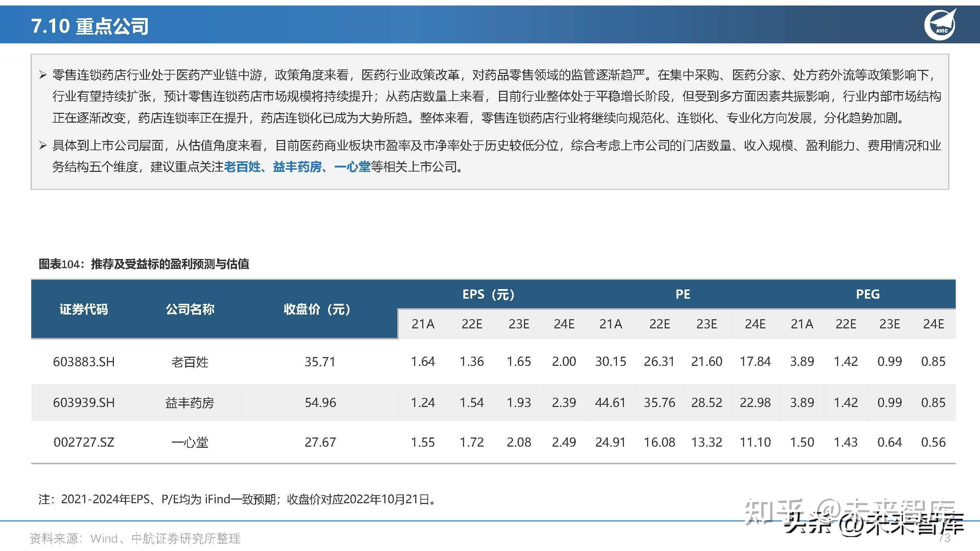
Task: Click the PEG group header
Action: click(868, 294)
